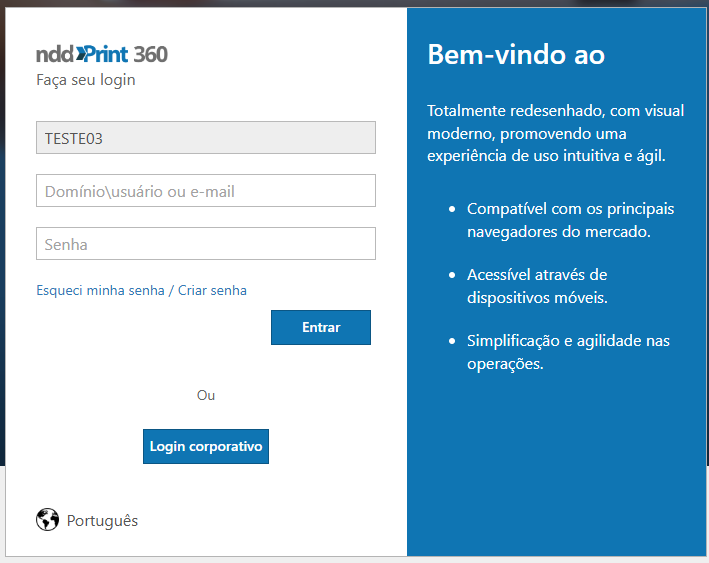709x563 pixels.
Task: Select the Acessível através de dispositivos móveis item
Action: [537, 286]
